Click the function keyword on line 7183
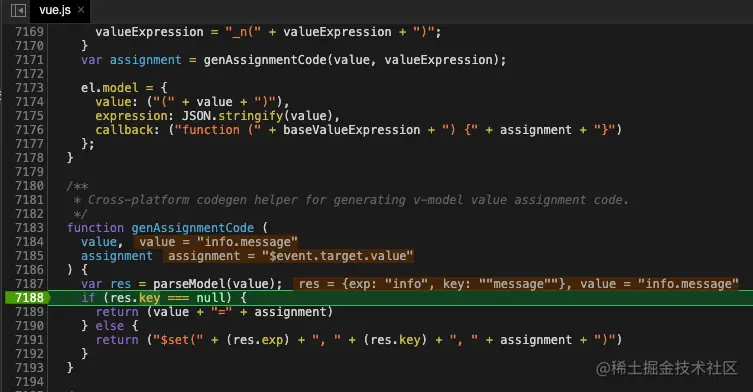 pyautogui.click(x=95, y=228)
